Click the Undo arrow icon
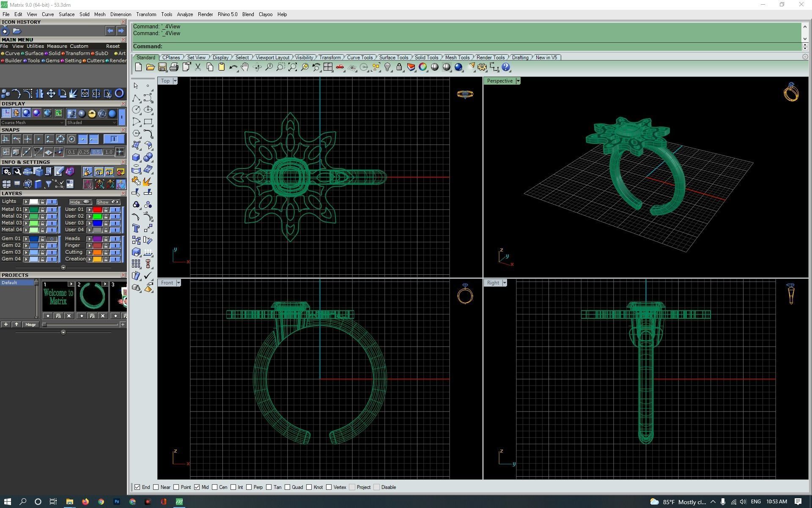The height and width of the screenshot is (508, 812). click(233, 67)
